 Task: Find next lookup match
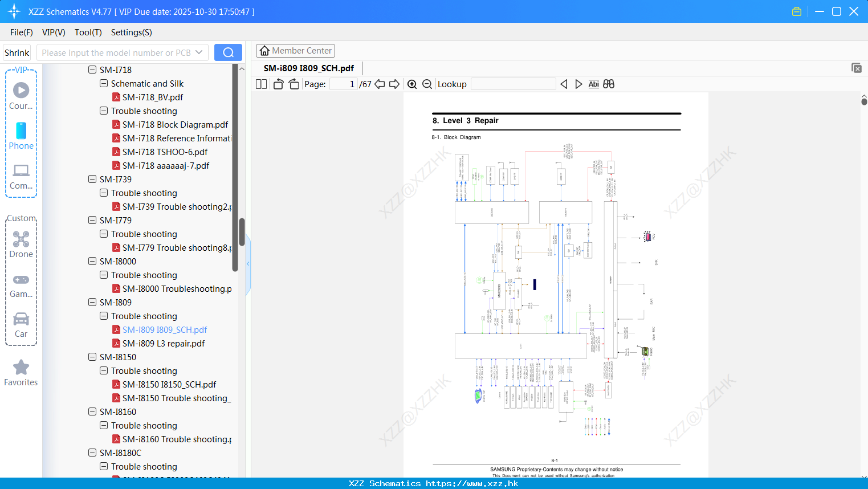pos(578,84)
